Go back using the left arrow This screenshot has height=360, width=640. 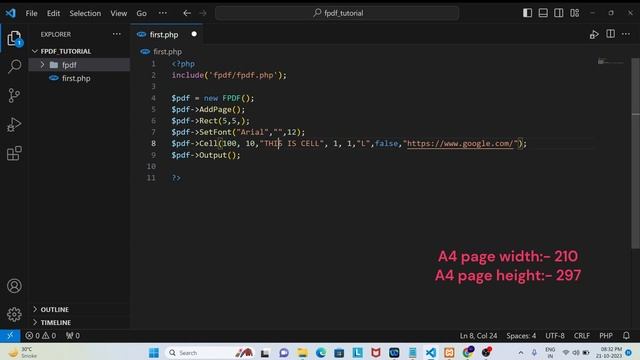(187, 13)
